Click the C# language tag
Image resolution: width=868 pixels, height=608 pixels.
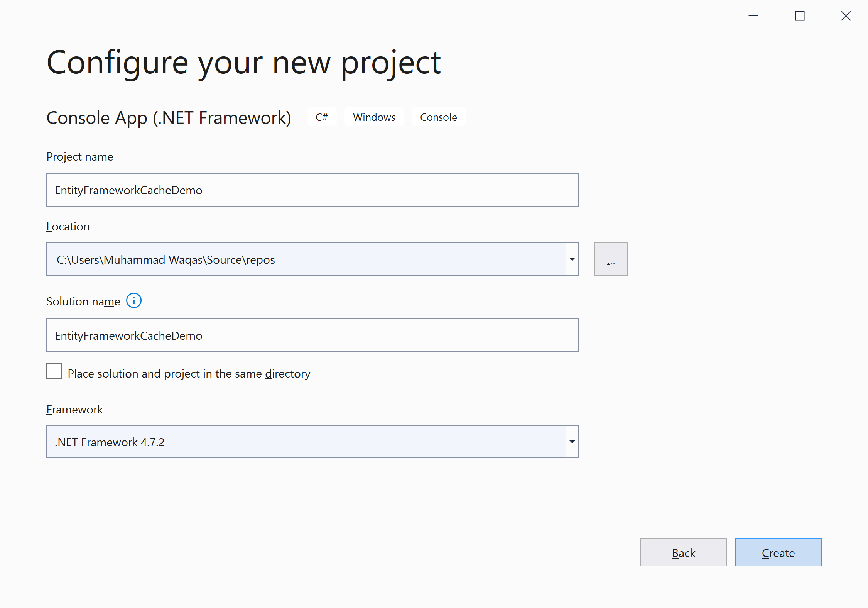(321, 117)
